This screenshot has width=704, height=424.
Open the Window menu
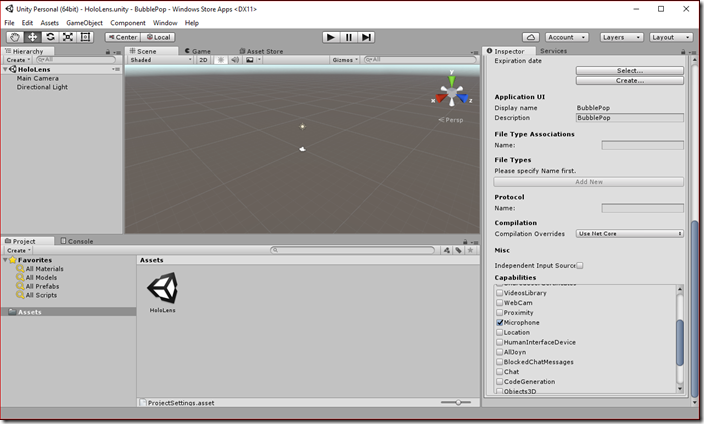pos(165,23)
